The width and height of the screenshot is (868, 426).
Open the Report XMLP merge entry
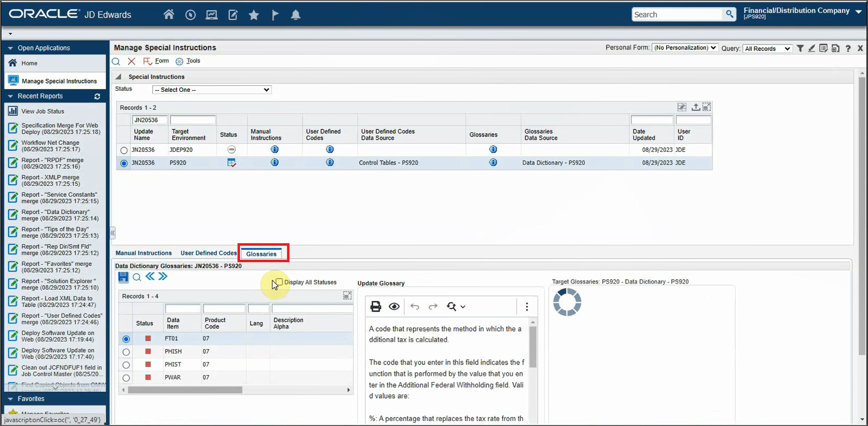tap(50, 180)
